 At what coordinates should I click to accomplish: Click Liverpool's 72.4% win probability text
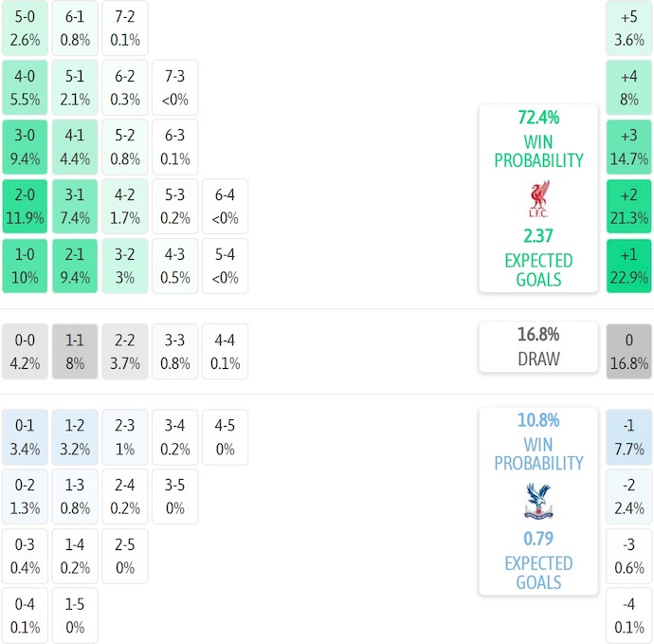tap(538, 118)
